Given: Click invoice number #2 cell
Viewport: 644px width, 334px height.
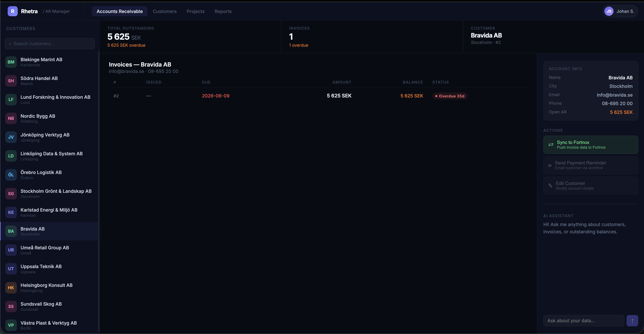Looking at the screenshot, I should pyautogui.click(x=116, y=96).
